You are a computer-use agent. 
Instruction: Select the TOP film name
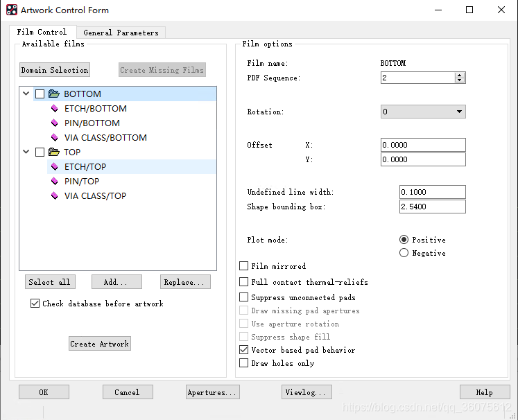pos(72,152)
